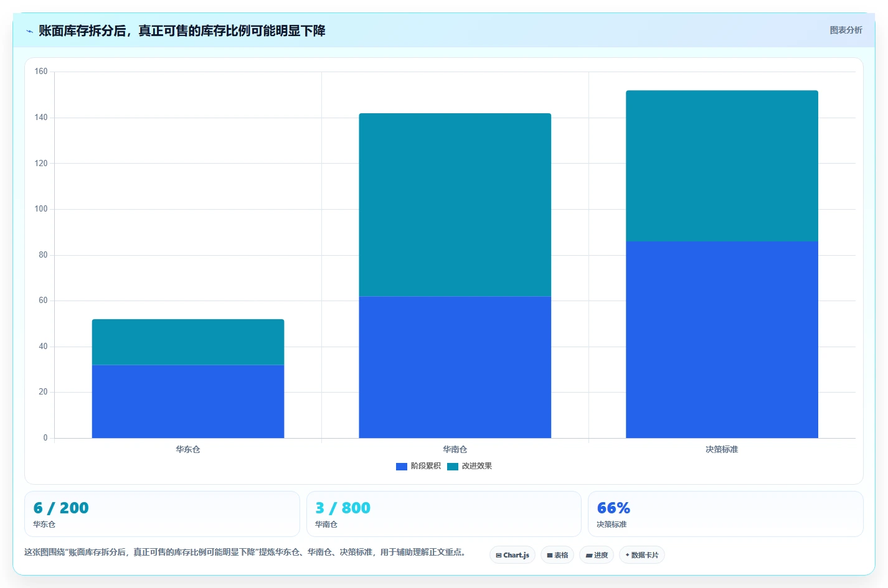888x588 pixels.
Task: Select the 进度 tag
Action: (597, 555)
